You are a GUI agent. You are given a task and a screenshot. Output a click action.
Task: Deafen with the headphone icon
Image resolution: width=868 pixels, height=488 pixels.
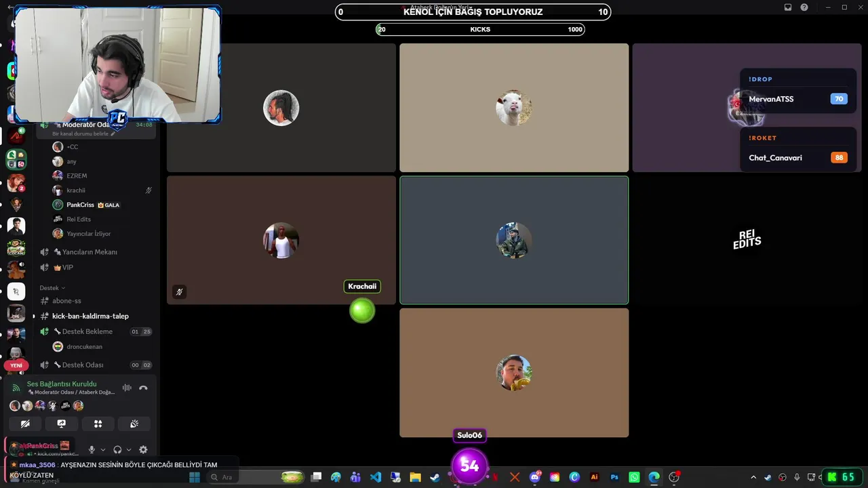117,449
